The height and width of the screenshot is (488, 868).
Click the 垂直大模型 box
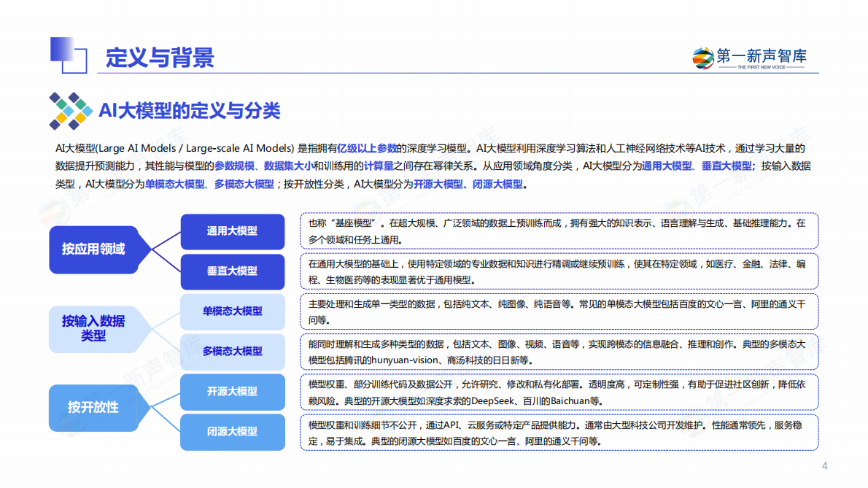pos(232,271)
